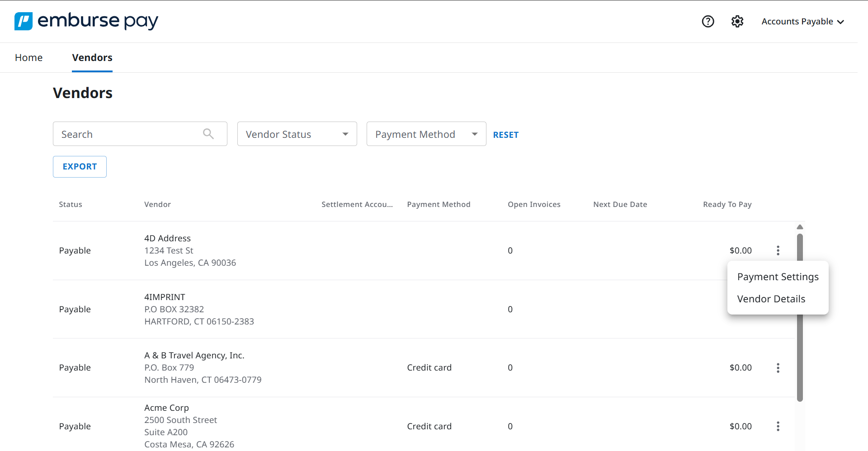Open the help question mark icon
This screenshot has width=868, height=451.
click(x=708, y=21)
